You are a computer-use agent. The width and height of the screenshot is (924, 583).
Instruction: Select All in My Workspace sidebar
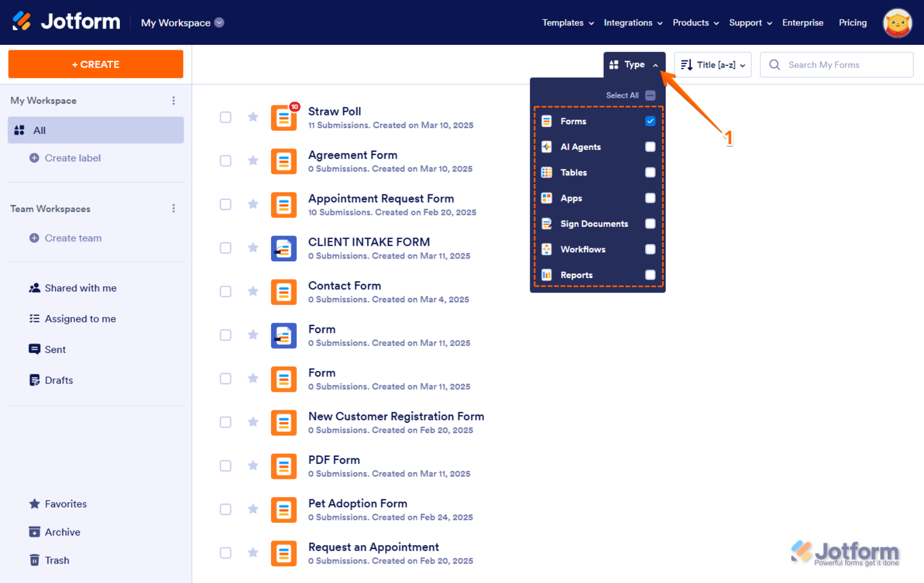[x=96, y=130]
